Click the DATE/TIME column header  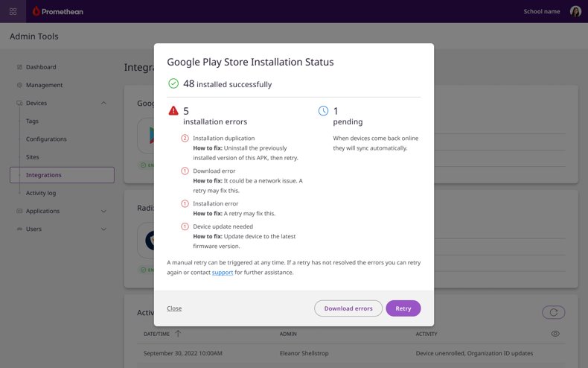156,334
